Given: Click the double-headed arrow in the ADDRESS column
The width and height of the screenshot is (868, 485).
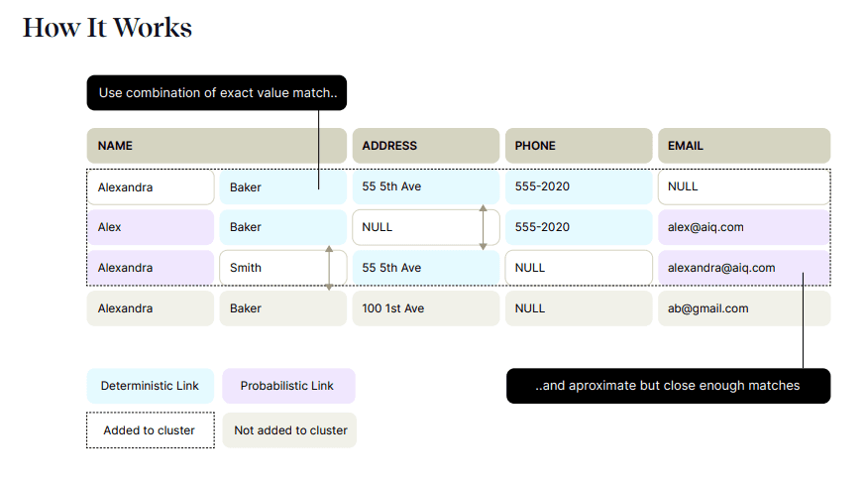Looking at the screenshot, I should 483,227.
